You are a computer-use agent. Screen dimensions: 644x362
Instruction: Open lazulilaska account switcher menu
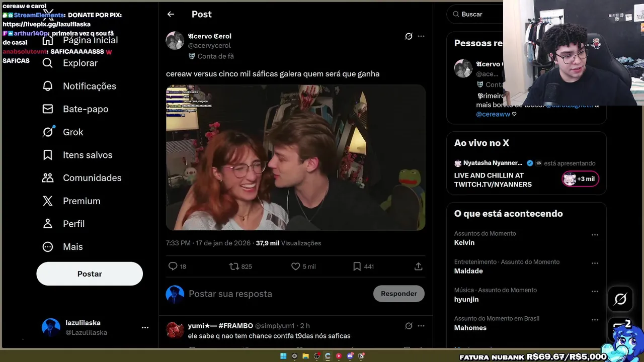click(x=145, y=327)
